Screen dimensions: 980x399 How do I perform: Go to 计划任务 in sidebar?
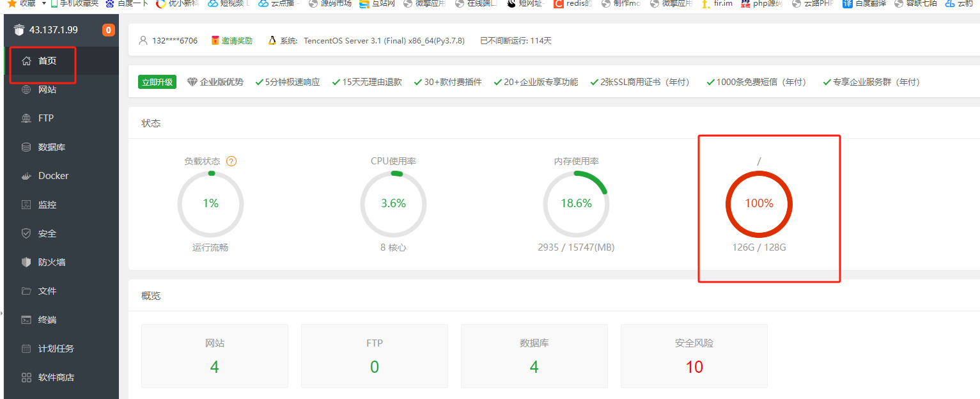click(x=56, y=348)
